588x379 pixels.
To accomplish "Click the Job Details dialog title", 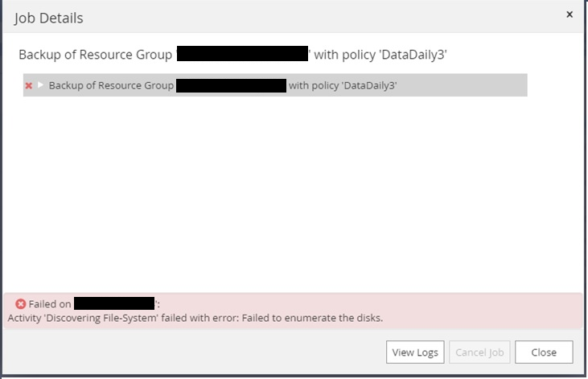I will [48, 18].
